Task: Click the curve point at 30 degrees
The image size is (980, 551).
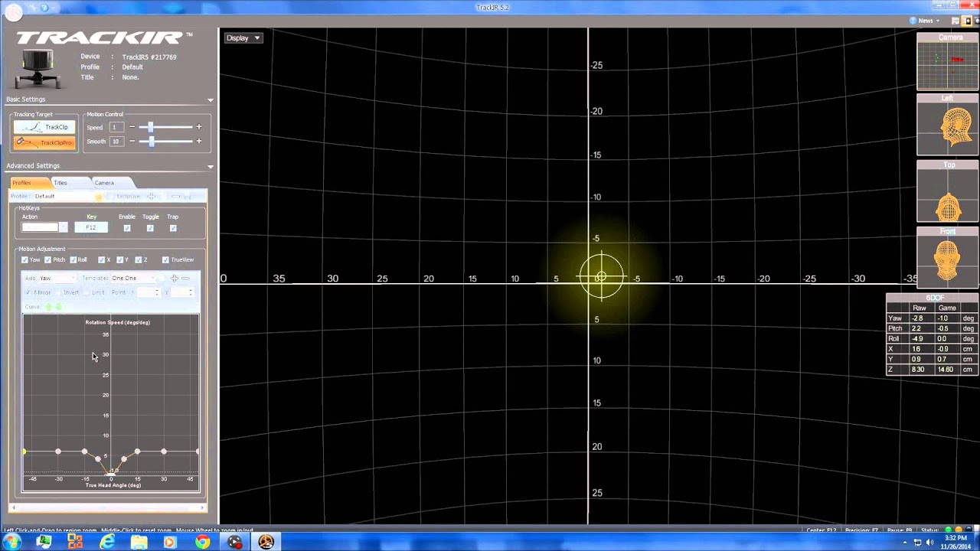Action: (x=164, y=452)
